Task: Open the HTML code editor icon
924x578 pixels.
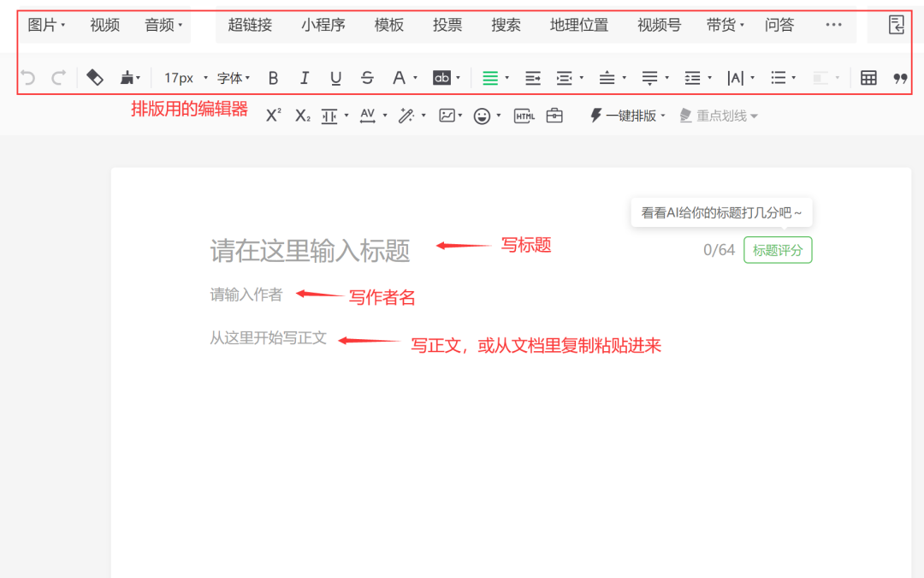Action: point(524,114)
